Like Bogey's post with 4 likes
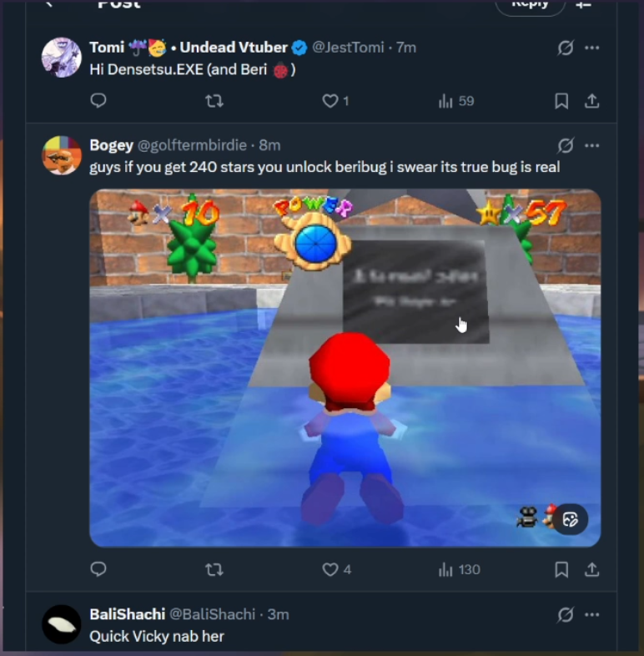 tap(336, 569)
